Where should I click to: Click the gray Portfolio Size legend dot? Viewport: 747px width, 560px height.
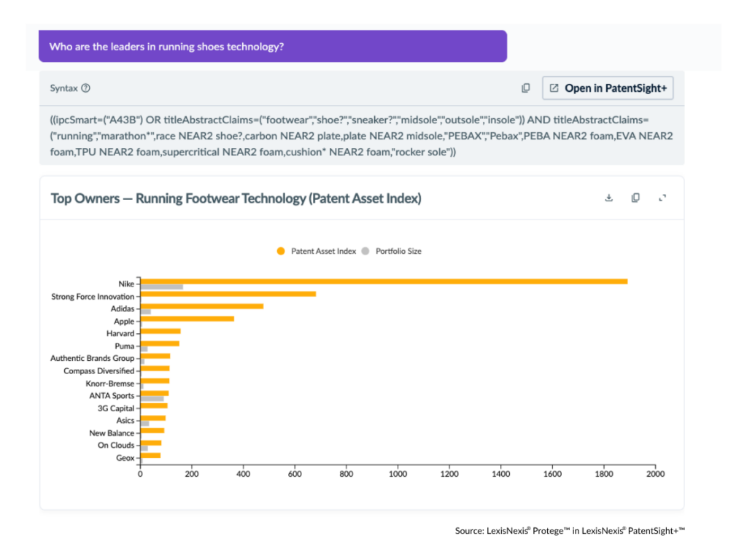pos(366,251)
